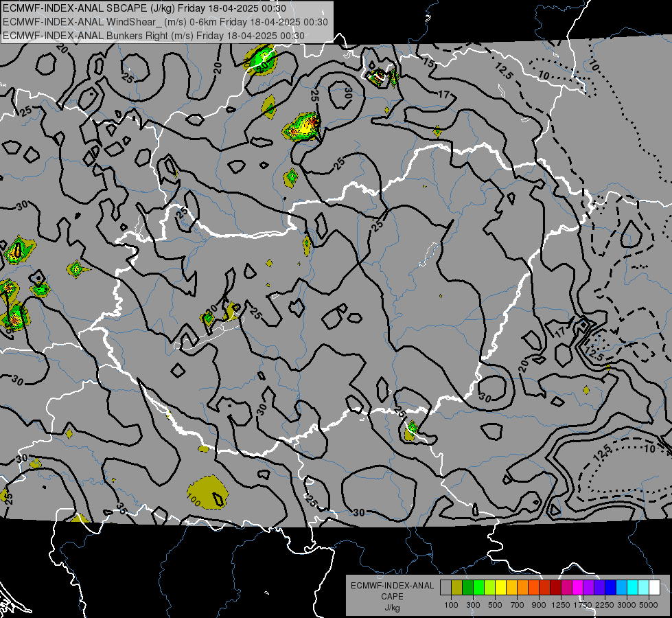The width and height of the screenshot is (672, 618).
Task: Click the legend value 5000
Action: pyautogui.click(x=649, y=605)
